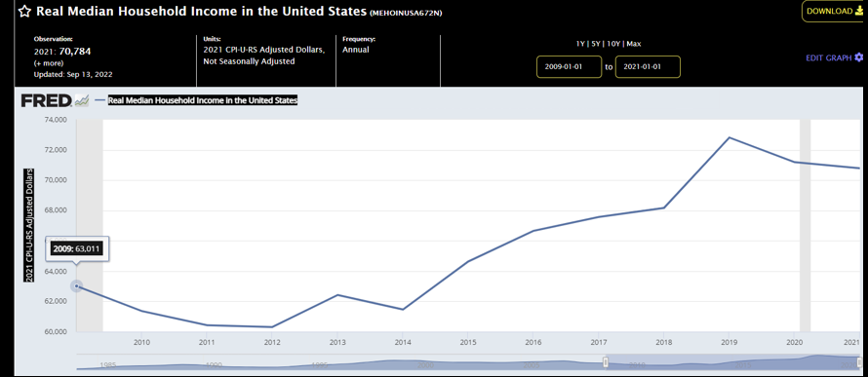The width and height of the screenshot is (868, 377).
Task: Click the 'Updated: Sep 13, 2022' text
Action: click(x=73, y=75)
